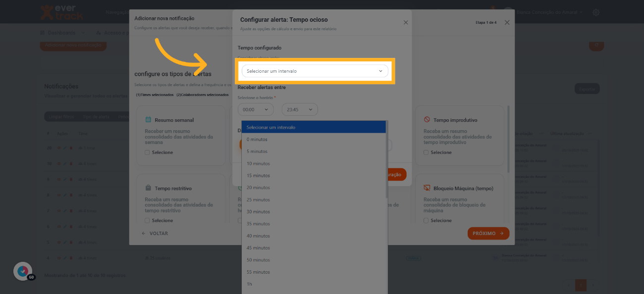Click the Tempo improdutivo prohibited icon
This screenshot has width=644, height=294.
(x=427, y=120)
